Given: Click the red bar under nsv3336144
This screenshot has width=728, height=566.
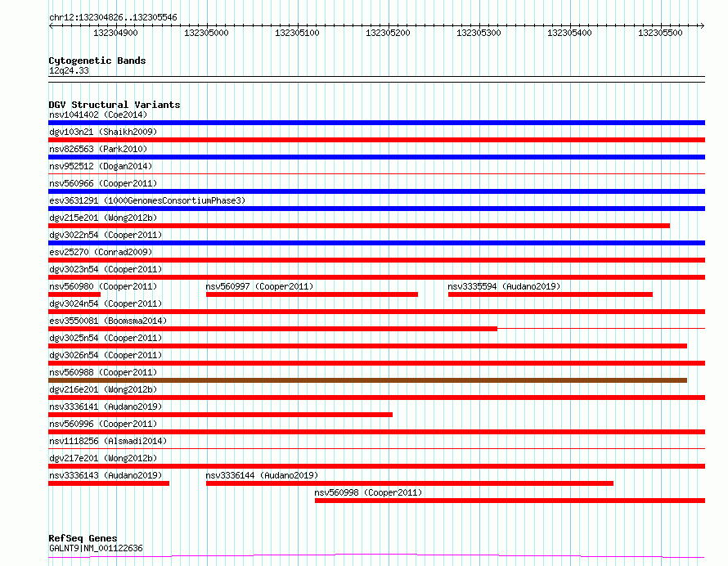Looking at the screenshot, I should pos(410,483).
